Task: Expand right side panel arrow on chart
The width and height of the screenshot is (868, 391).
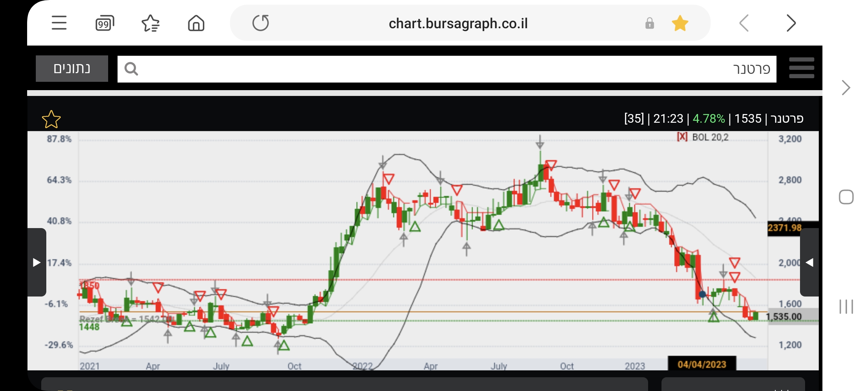Action: (x=809, y=262)
